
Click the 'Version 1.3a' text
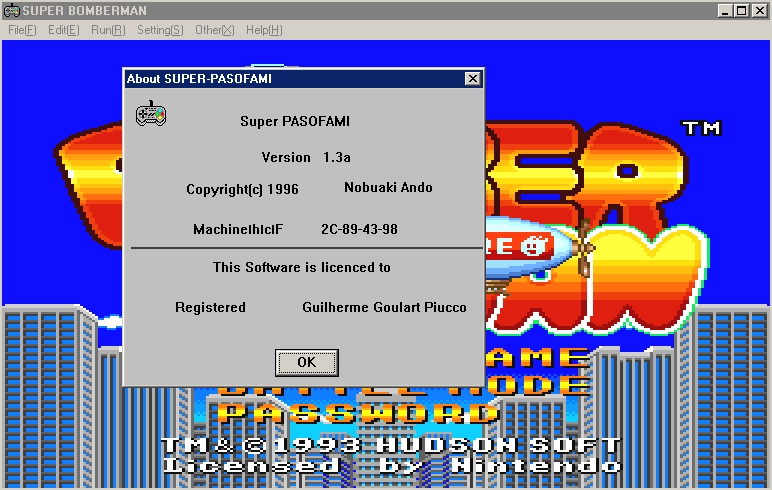(306, 158)
